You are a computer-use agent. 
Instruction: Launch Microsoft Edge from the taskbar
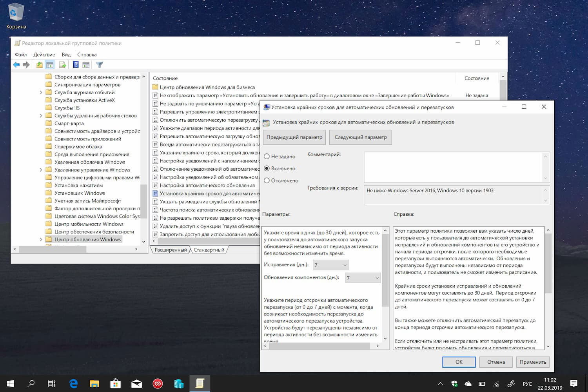73,383
